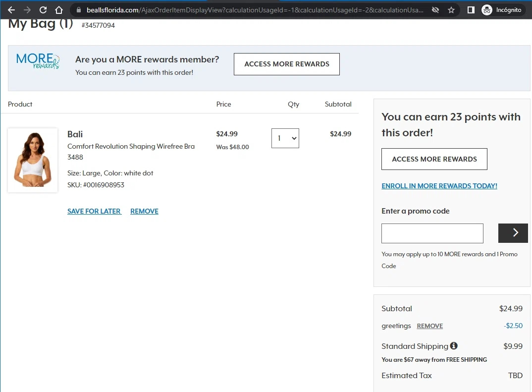Remove Bali bra from bag
Screen dimensions: 532x392
[144, 211]
